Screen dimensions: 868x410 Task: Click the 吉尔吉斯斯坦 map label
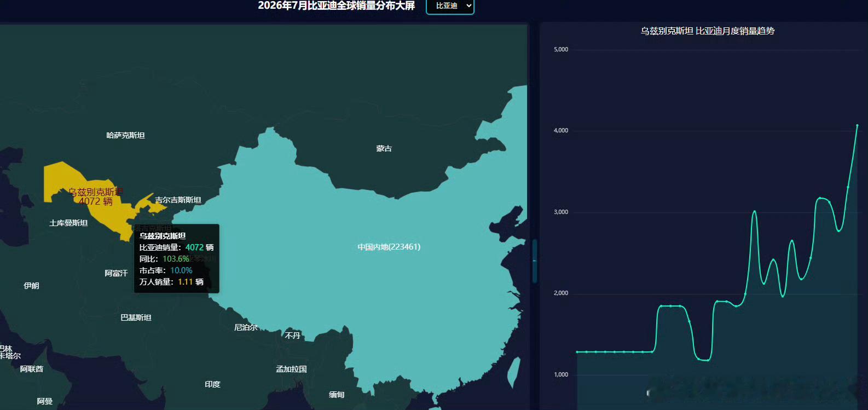(178, 200)
